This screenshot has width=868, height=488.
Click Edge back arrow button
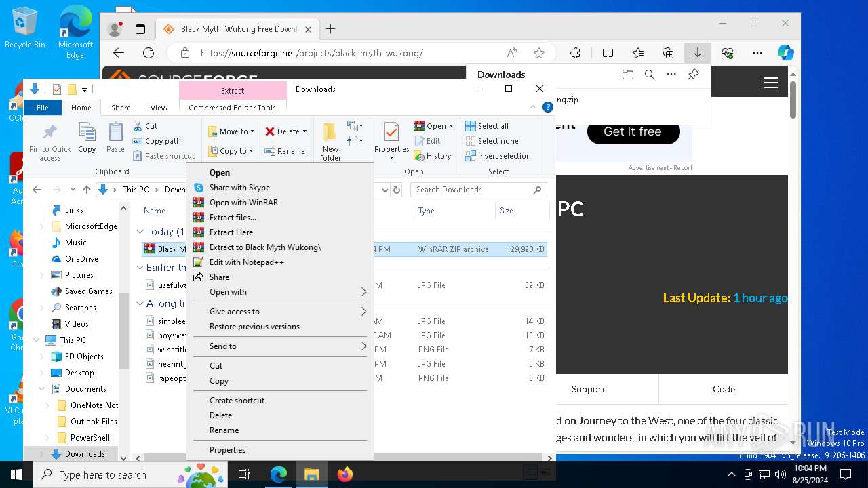pyautogui.click(x=119, y=53)
